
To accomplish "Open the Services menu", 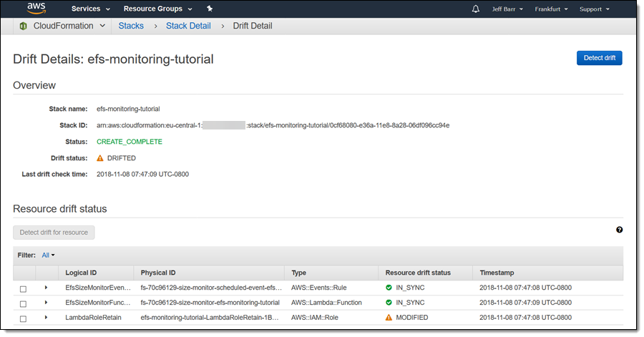I will (x=91, y=9).
